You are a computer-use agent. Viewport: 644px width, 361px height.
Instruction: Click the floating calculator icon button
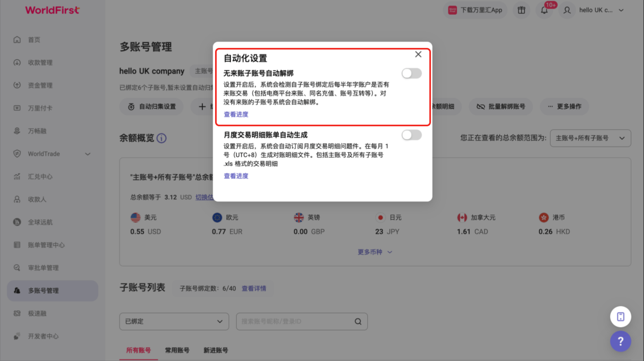tap(620, 317)
